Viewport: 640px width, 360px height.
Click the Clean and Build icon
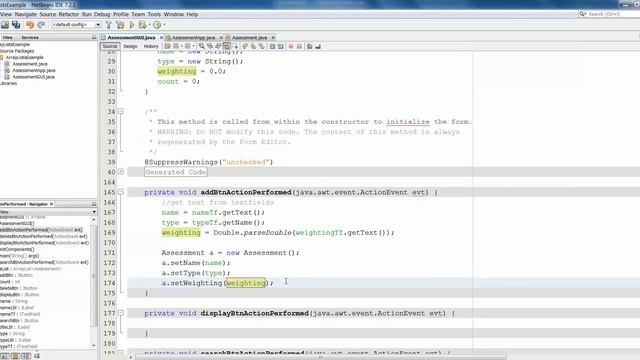120,25
